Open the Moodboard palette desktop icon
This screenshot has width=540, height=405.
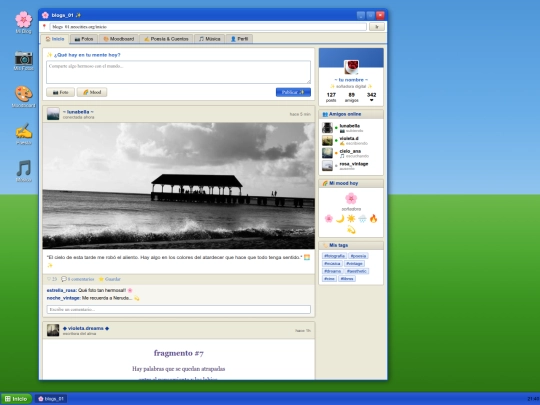coord(23,97)
